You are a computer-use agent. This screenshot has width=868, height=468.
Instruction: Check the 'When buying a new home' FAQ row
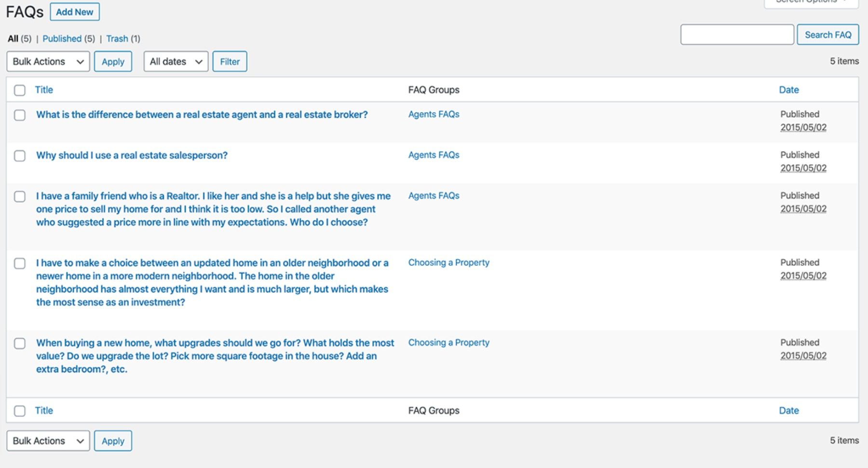[x=20, y=344]
